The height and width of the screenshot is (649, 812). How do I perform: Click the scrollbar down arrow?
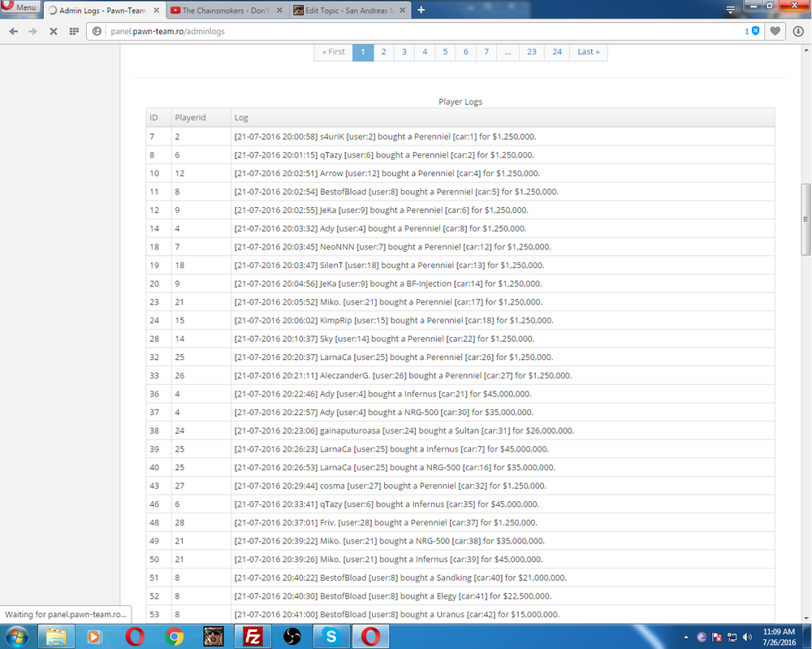(x=806, y=618)
